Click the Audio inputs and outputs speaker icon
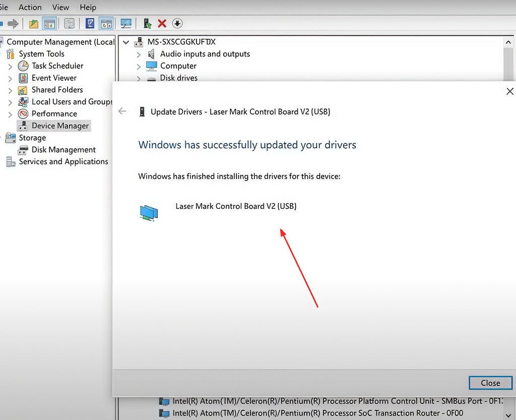 151,54
